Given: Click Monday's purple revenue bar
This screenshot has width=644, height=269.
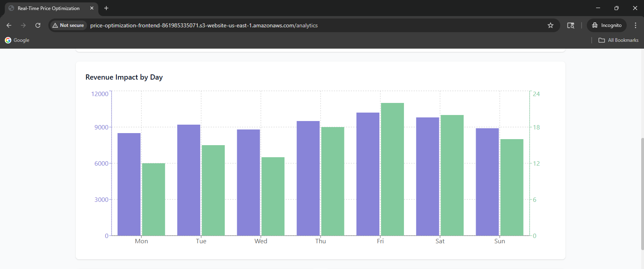Looking at the screenshot, I should point(129,184).
